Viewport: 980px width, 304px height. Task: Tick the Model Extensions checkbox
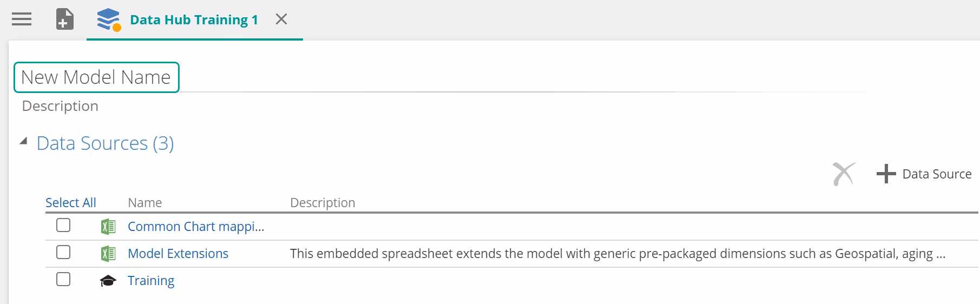63,252
